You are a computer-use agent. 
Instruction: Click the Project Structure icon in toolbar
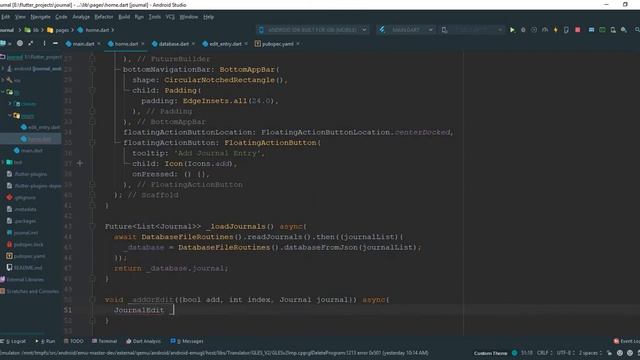[591, 30]
